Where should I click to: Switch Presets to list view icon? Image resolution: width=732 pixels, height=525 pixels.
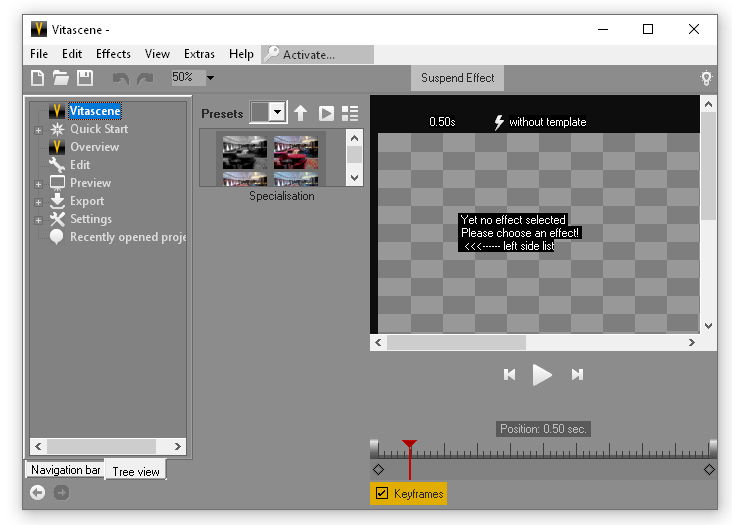350,113
